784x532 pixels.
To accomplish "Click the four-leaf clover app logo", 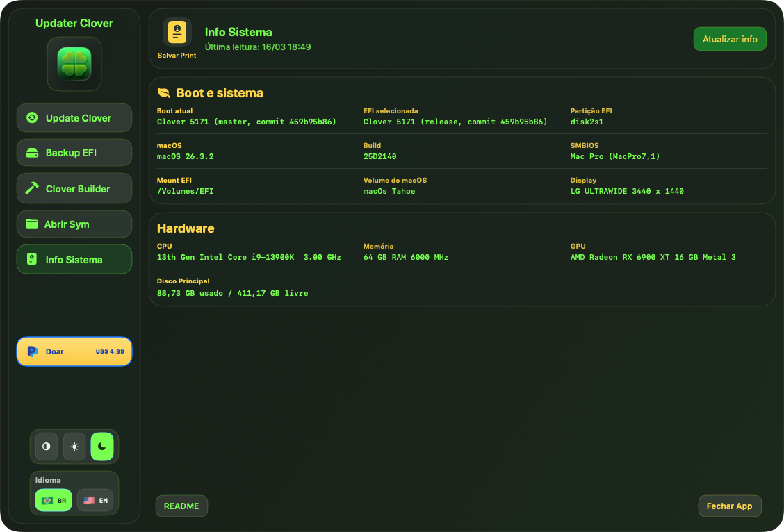I will pos(74,64).
